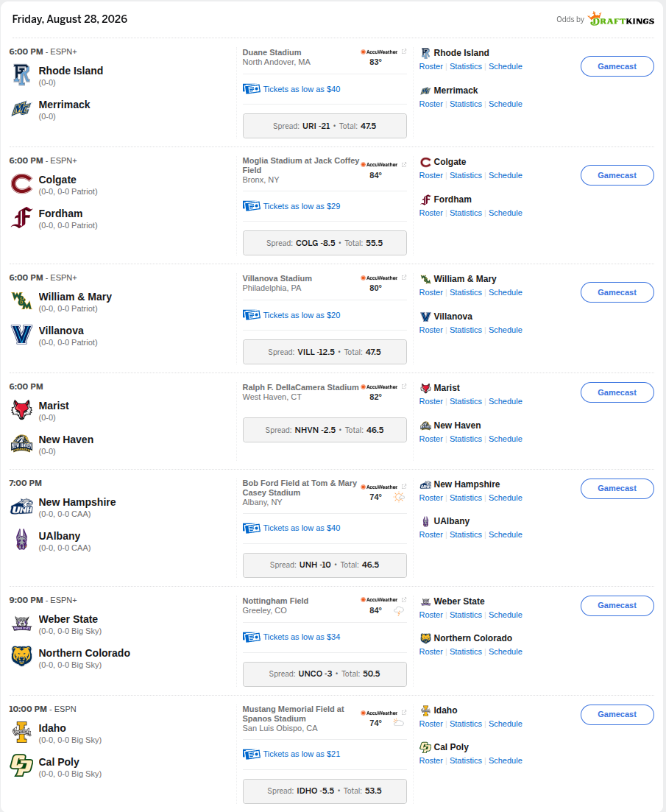Viewport: 666px width, 812px height.
Task: Click the Cal Poly team logo
Action: [21, 766]
